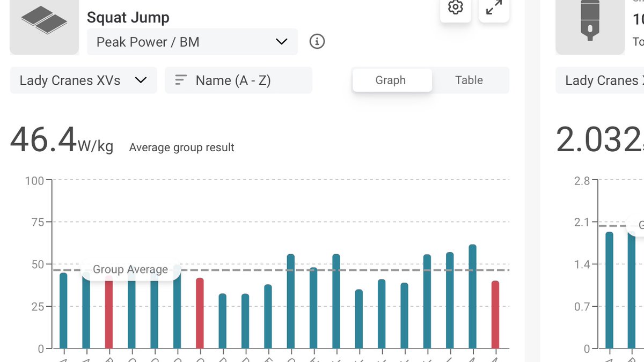Expand the Squat Jump chart to fullscreen
The image size is (644, 362).
click(494, 8)
